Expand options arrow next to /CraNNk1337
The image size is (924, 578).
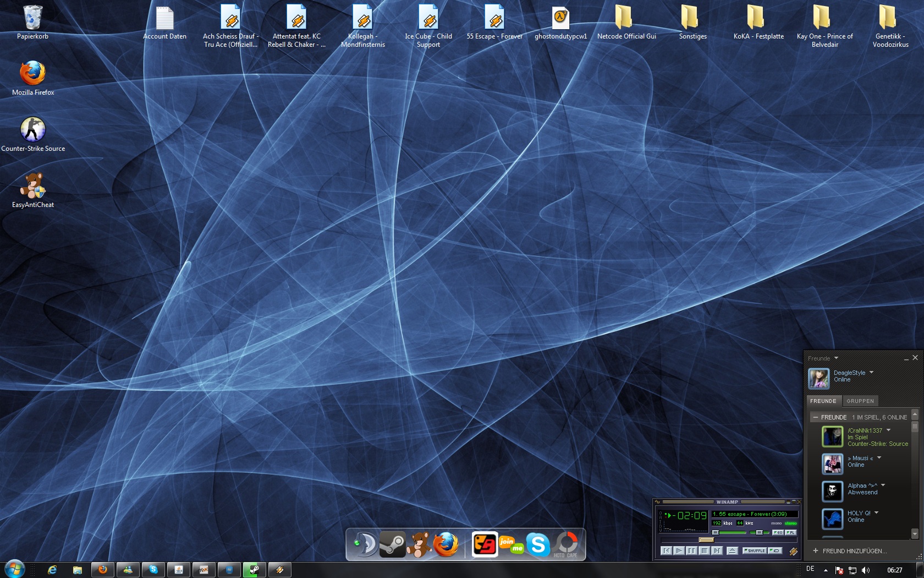[888, 430]
